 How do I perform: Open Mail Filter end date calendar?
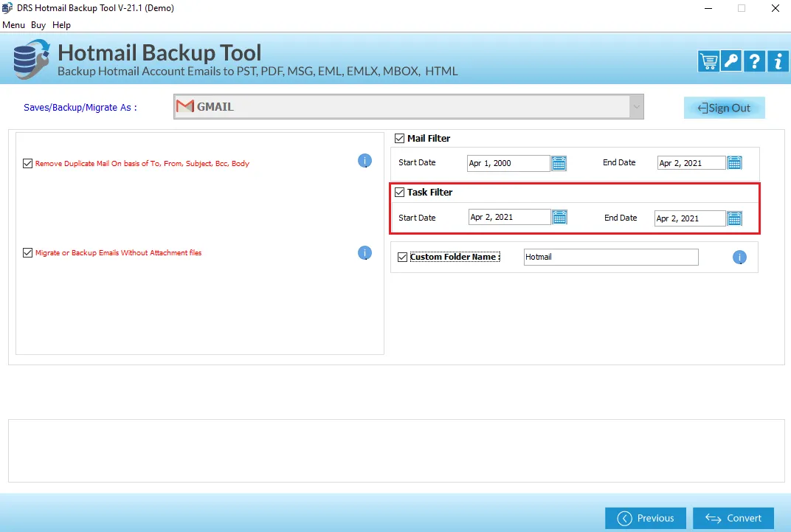click(734, 163)
